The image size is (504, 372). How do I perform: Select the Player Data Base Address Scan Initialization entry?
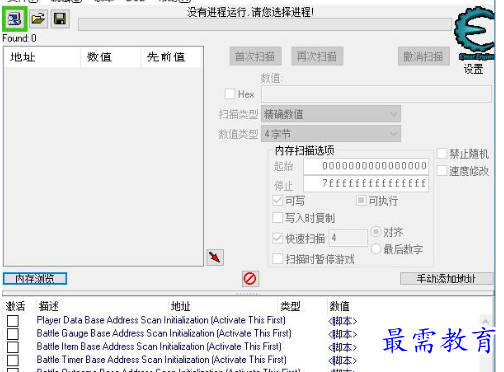(161, 320)
